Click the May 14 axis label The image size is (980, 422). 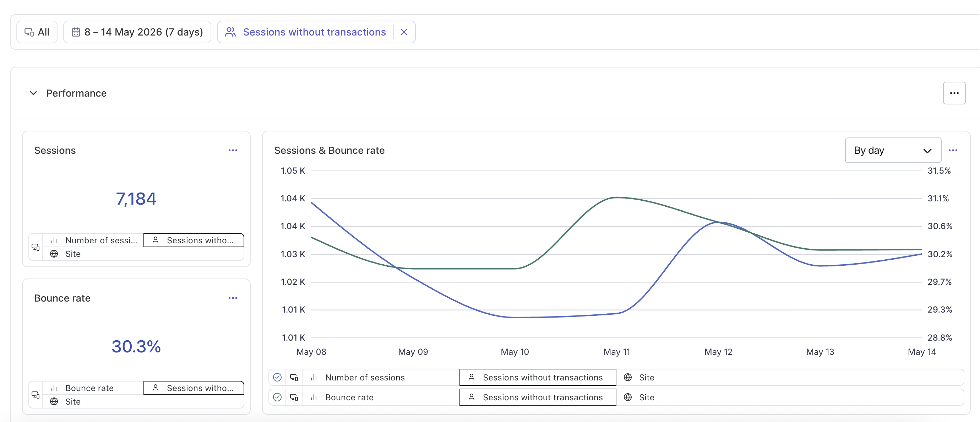pyautogui.click(x=921, y=352)
